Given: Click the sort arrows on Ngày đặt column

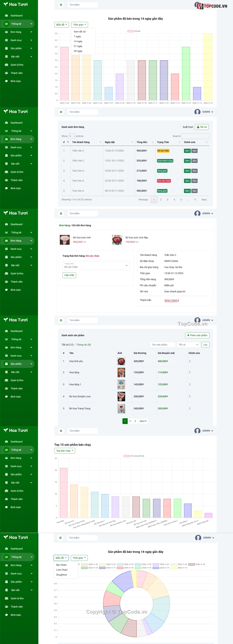Looking at the screenshot, I should 132,142.
